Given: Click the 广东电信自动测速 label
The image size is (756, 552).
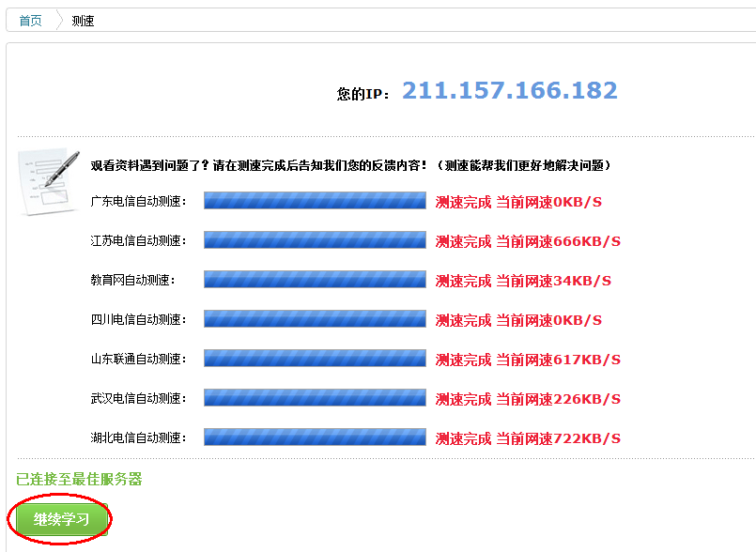Looking at the screenshot, I should [x=138, y=201].
